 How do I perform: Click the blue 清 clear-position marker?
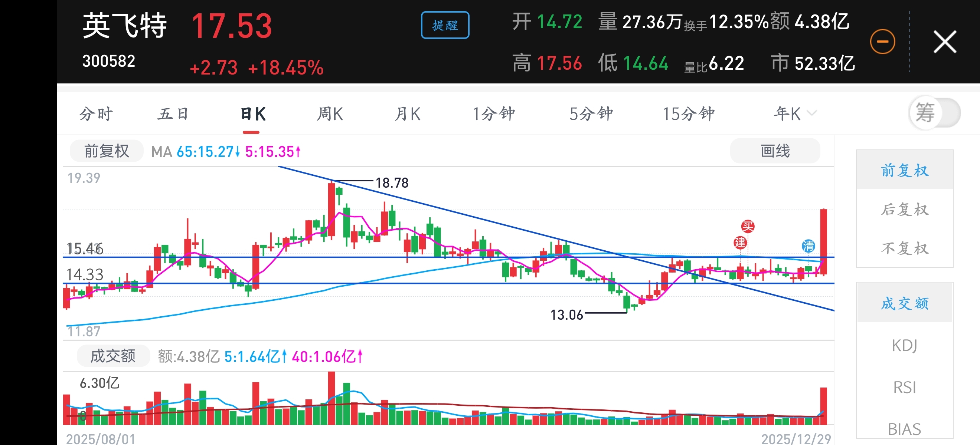tap(808, 246)
